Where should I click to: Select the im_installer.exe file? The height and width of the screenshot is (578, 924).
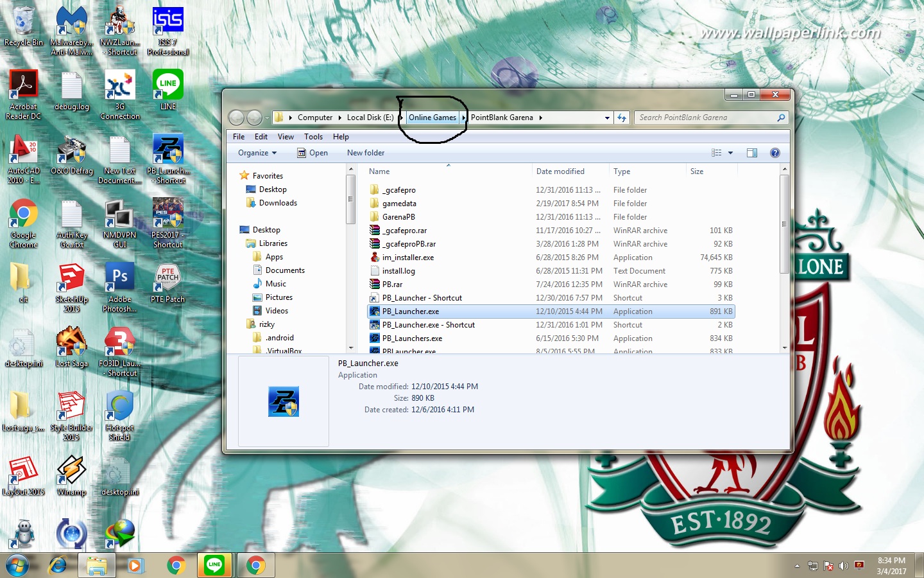coord(551,258)
